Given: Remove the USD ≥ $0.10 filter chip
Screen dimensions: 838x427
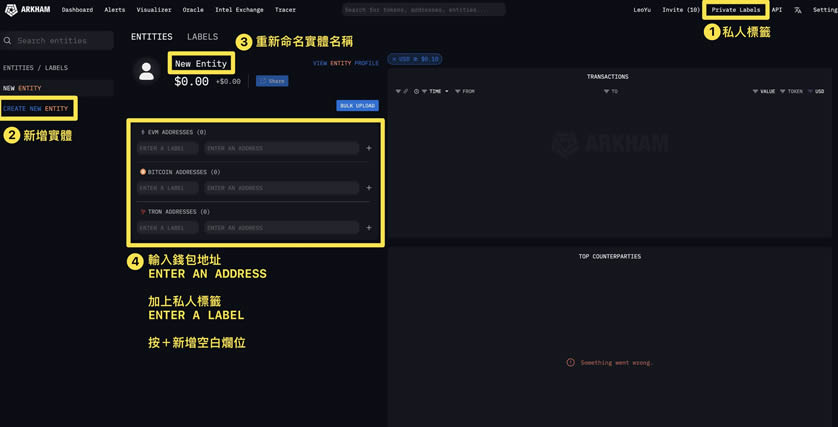Looking at the screenshot, I should pos(394,59).
